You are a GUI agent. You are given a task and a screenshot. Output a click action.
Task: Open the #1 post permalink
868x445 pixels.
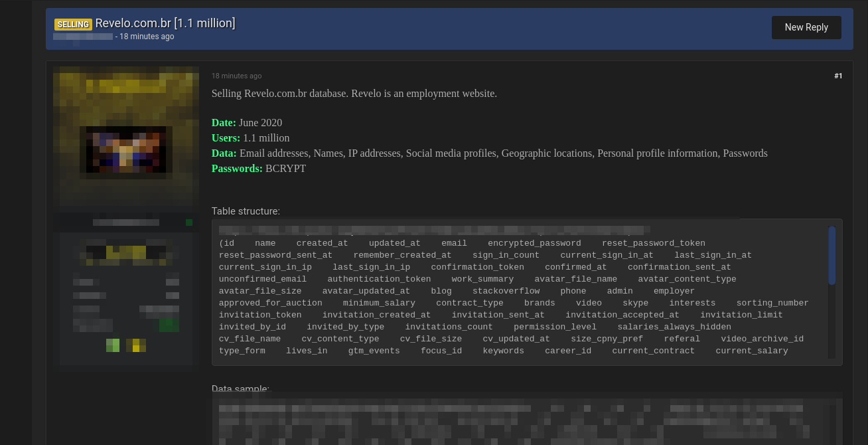(x=838, y=76)
